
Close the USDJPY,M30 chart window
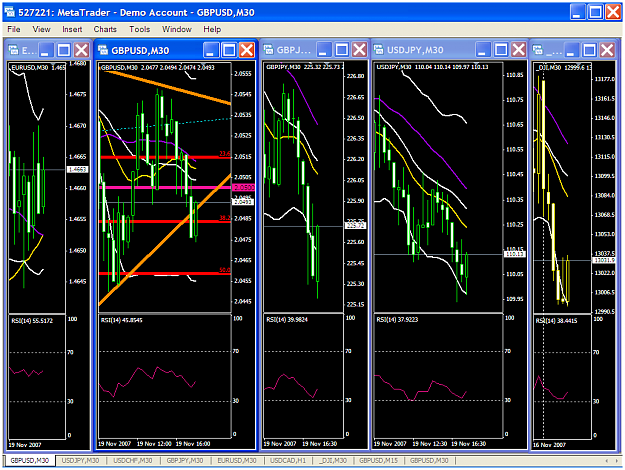click(519, 49)
